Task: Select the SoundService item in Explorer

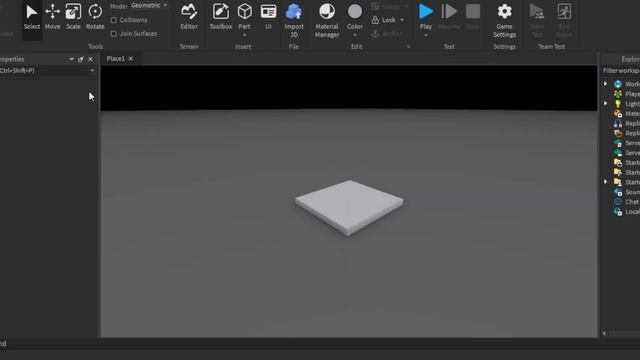Action: (x=627, y=192)
